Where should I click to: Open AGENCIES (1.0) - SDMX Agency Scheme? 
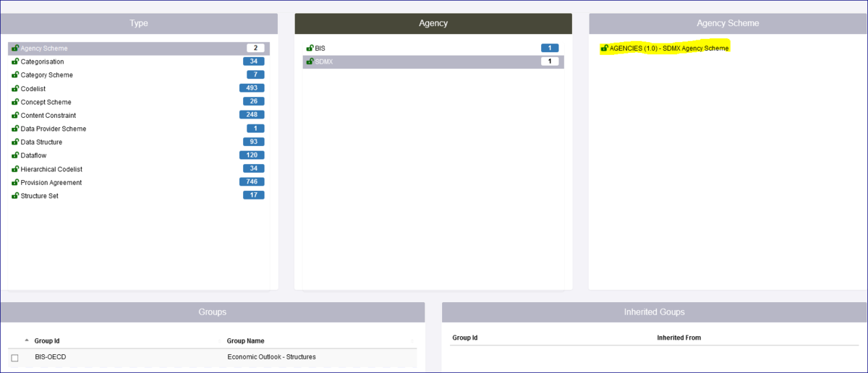click(669, 48)
